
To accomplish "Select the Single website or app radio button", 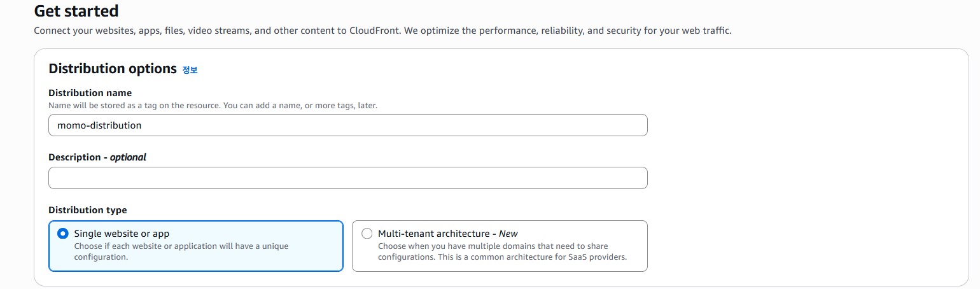I will [x=62, y=234].
